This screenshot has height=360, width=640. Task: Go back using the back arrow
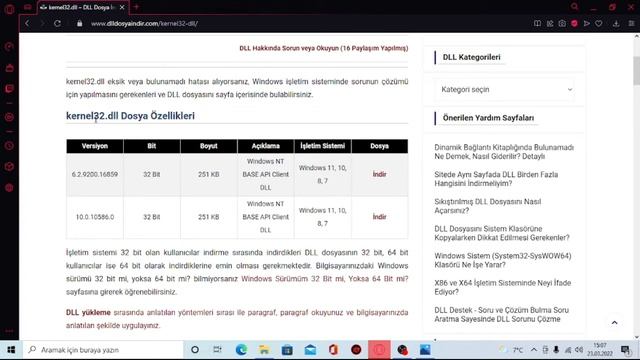27,24
